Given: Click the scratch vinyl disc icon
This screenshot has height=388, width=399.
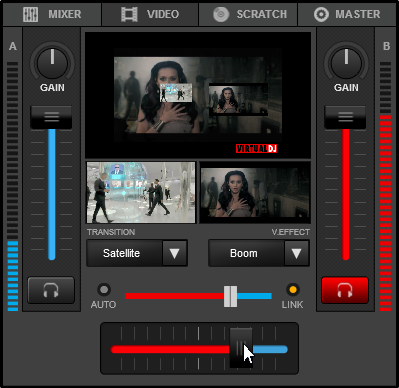Looking at the screenshot, I should [221, 14].
